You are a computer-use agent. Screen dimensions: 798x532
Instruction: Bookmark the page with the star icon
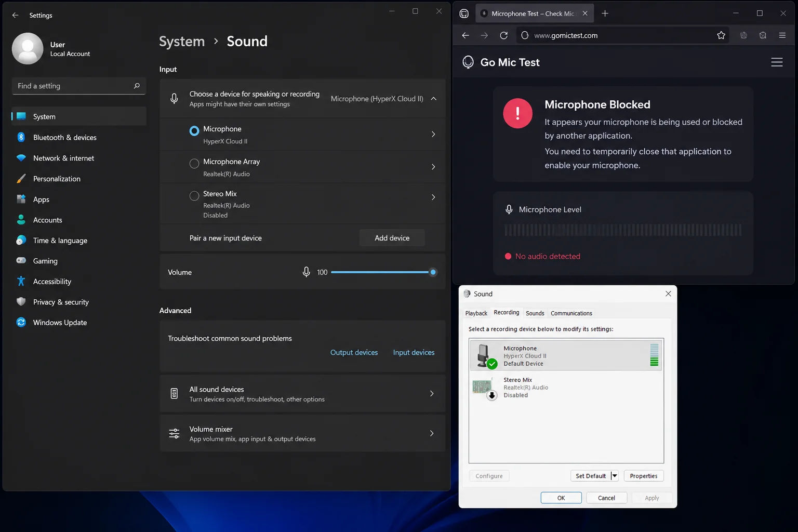721,35
